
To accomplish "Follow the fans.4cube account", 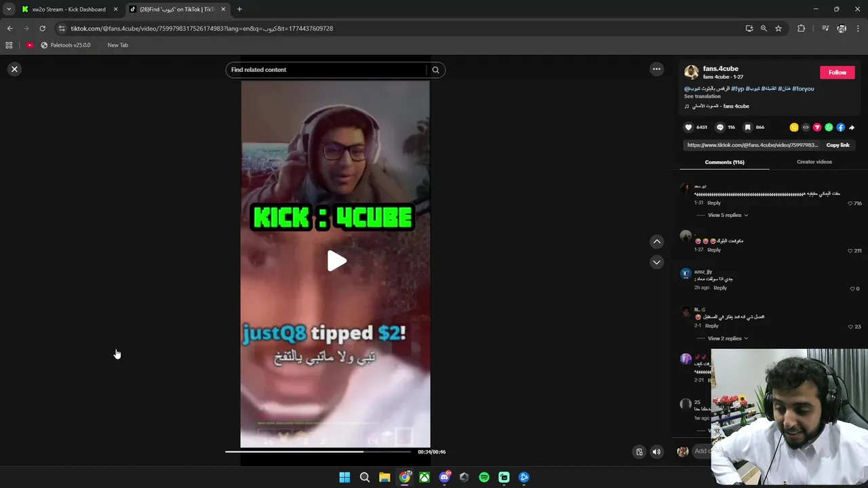I will tap(837, 73).
